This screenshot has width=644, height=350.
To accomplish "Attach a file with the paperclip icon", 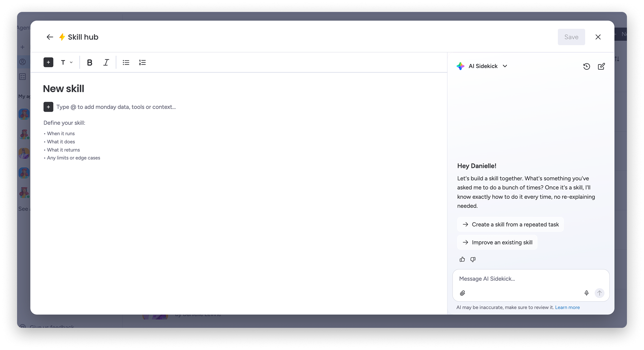I will (462, 293).
